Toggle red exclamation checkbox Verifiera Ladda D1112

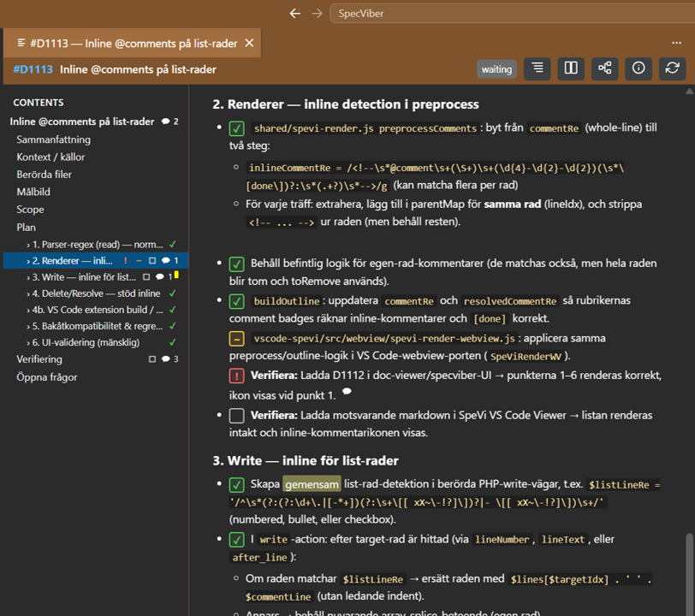237,376
